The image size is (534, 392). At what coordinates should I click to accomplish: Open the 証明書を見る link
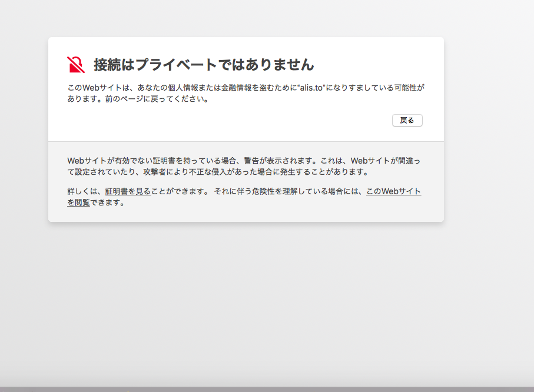coord(128,192)
